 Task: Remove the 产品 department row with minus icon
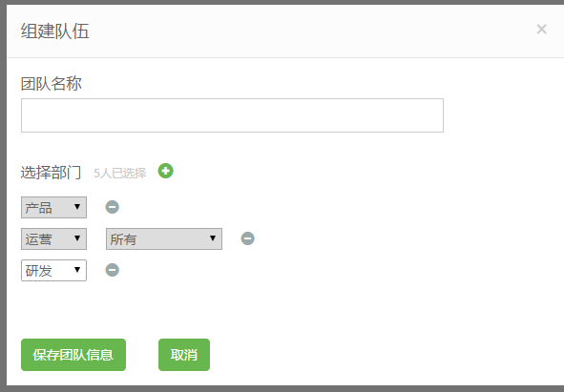click(x=113, y=207)
